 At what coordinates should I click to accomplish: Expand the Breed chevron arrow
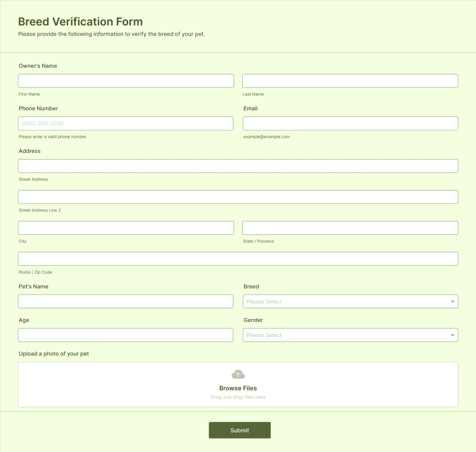tap(453, 301)
